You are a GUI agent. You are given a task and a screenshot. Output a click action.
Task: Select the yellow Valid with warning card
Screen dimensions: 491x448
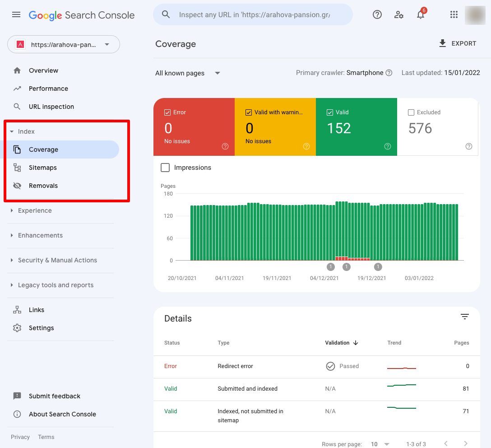point(275,127)
